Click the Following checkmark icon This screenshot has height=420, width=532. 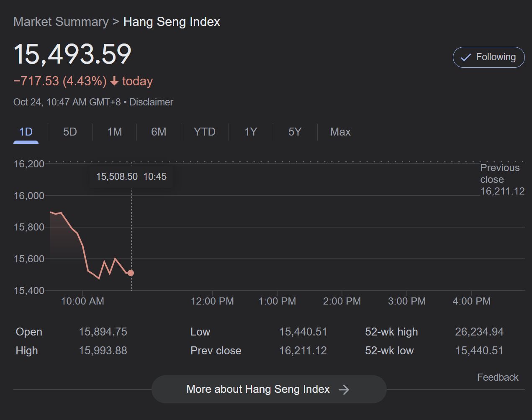tap(465, 58)
